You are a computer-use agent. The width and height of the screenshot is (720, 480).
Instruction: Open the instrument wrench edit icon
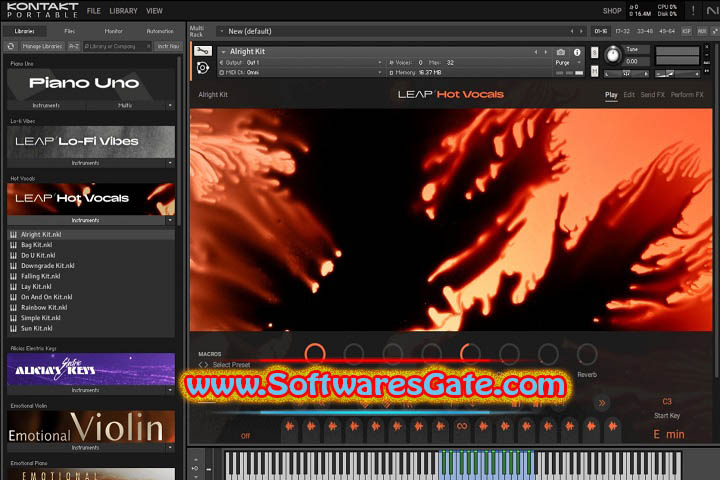pyautogui.click(x=203, y=51)
